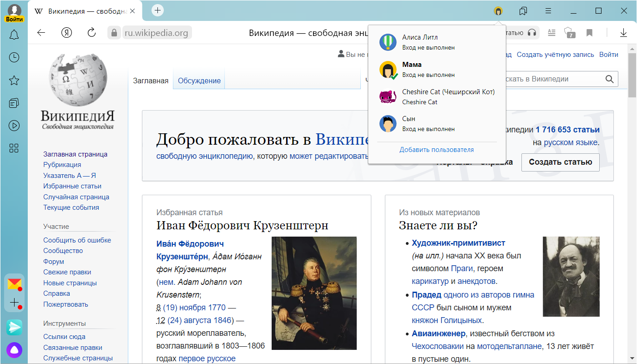
Task: Click the Wikipedia search magnifier
Action: 610,79
